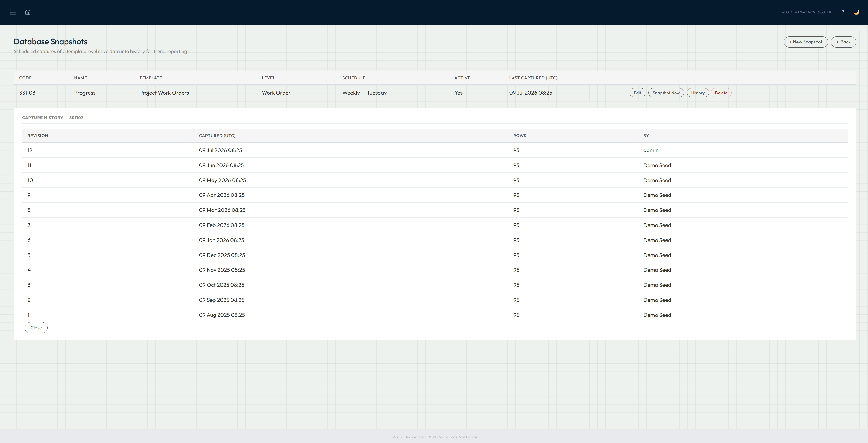868x443 pixels.
Task: Click the BY column header
Action: pos(646,136)
